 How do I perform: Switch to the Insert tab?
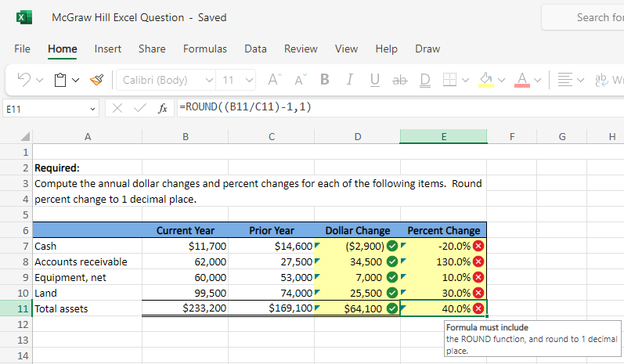pyautogui.click(x=108, y=49)
